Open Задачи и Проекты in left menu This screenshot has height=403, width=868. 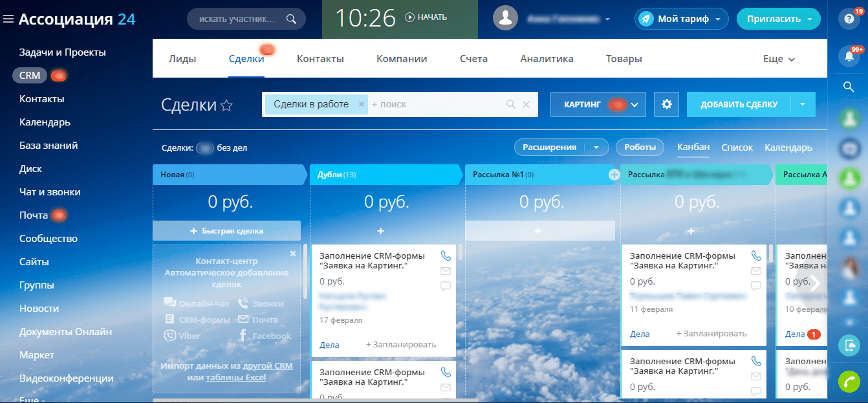(x=63, y=52)
